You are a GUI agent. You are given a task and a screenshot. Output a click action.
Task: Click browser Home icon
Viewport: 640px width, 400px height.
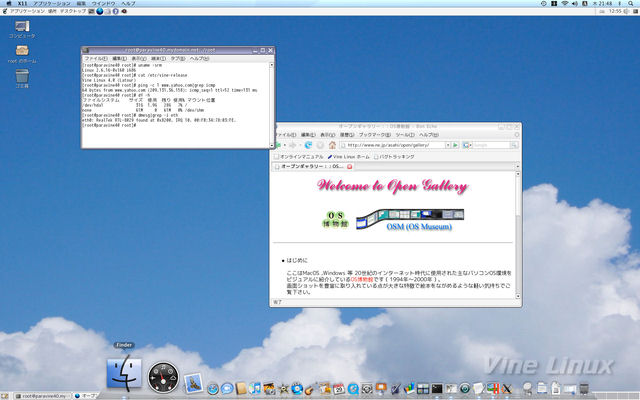332,145
